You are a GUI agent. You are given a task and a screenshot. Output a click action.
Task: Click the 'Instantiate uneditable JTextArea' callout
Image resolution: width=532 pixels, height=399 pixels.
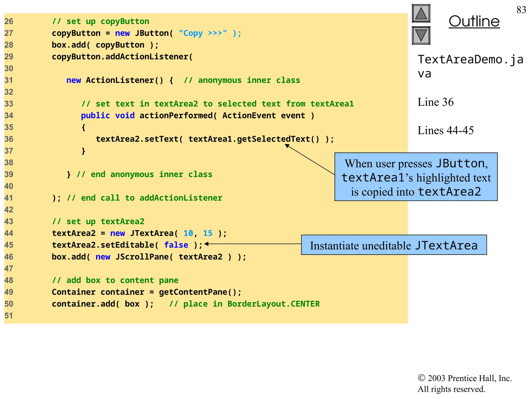(x=394, y=245)
